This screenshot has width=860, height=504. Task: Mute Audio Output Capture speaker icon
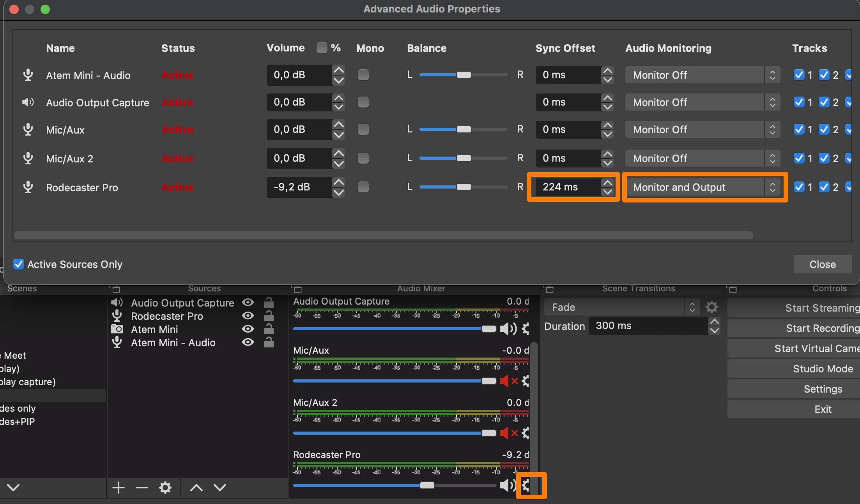(507, 329)
